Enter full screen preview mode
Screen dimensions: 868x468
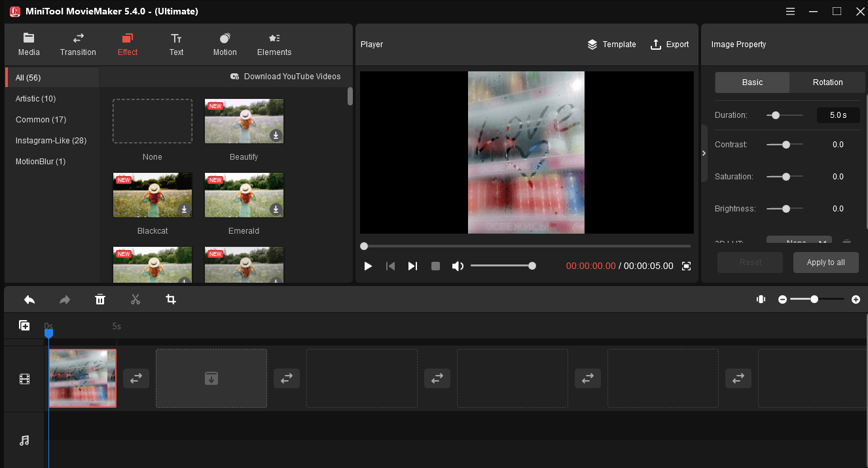pyautogui.click(x=686, y=266)
